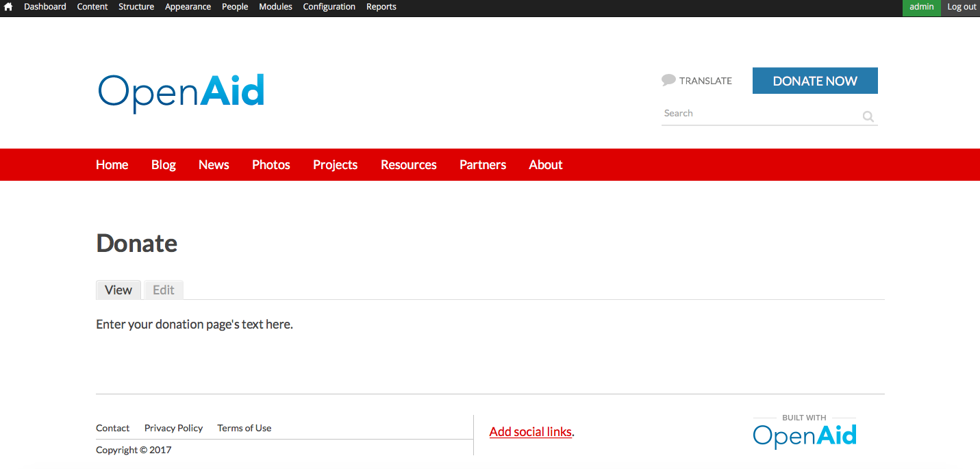Open the News navigation item
The width and height of the screenshot is (980, 469).
[214, 165]
